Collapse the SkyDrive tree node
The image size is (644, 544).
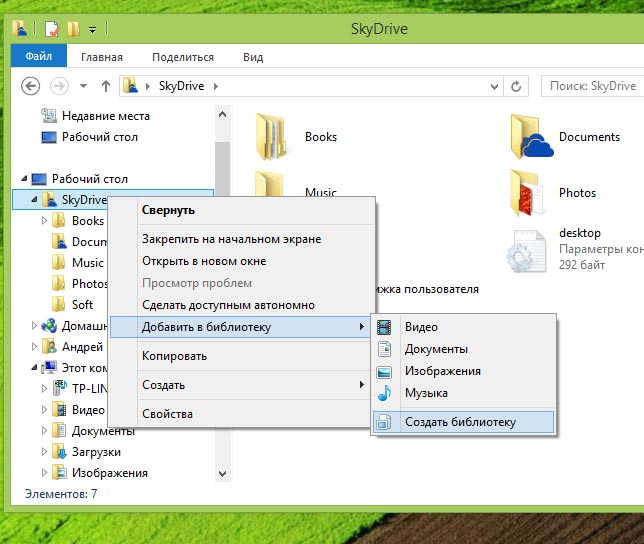(x=34, y=200)
